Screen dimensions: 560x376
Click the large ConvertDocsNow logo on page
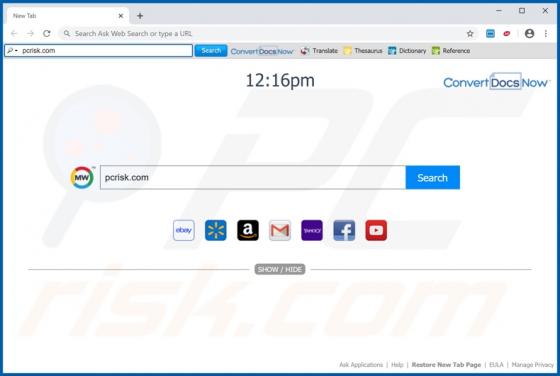(x=496, y=82)
